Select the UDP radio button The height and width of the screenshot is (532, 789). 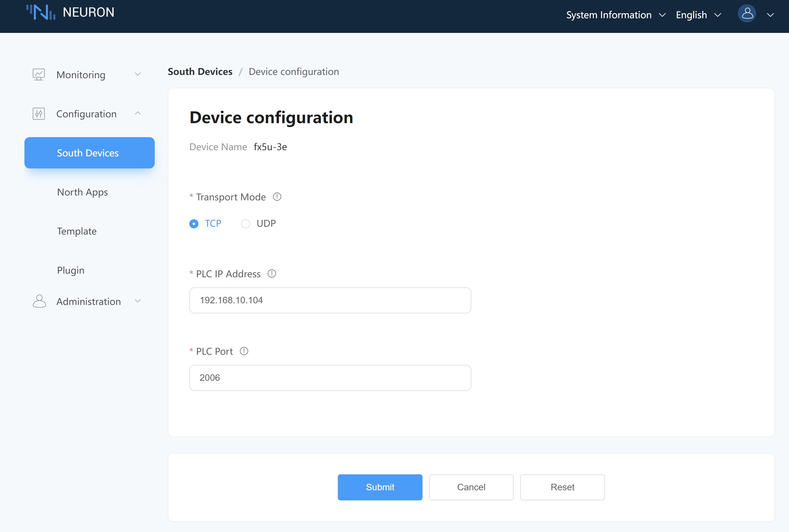[246, 223]
